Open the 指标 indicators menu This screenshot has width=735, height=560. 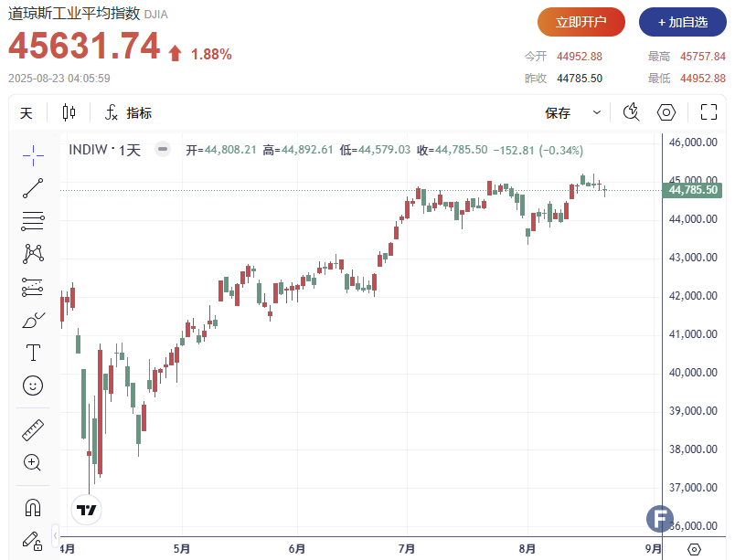pyautogui.click(x=129, y=113)
